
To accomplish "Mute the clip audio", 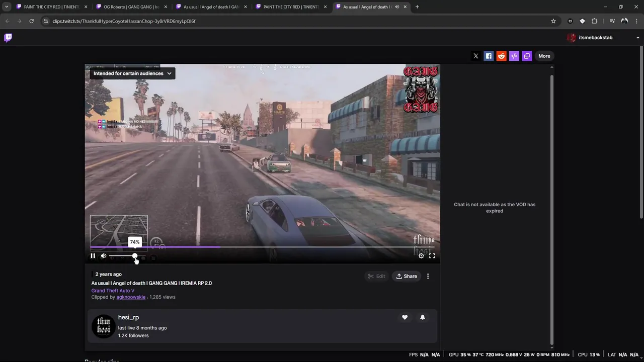I will click(x=104, y=256).
